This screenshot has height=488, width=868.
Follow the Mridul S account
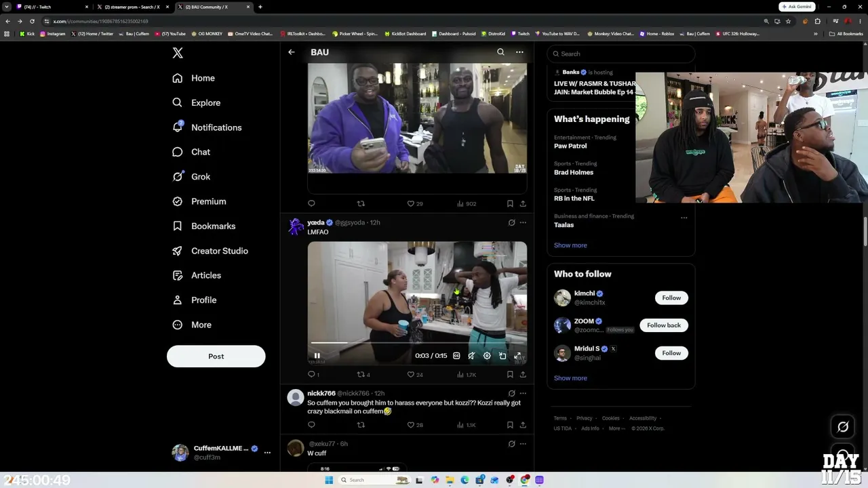[671, 353]
